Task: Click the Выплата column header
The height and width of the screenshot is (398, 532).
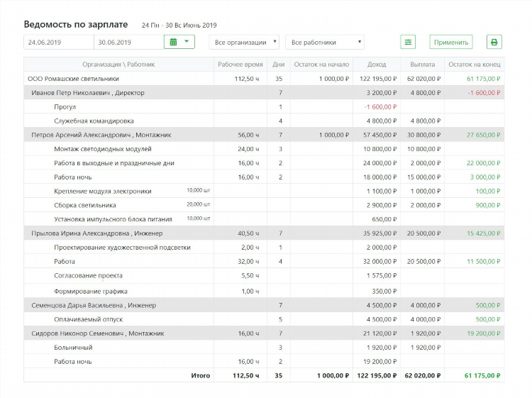Action: click(x=423, y=65)
